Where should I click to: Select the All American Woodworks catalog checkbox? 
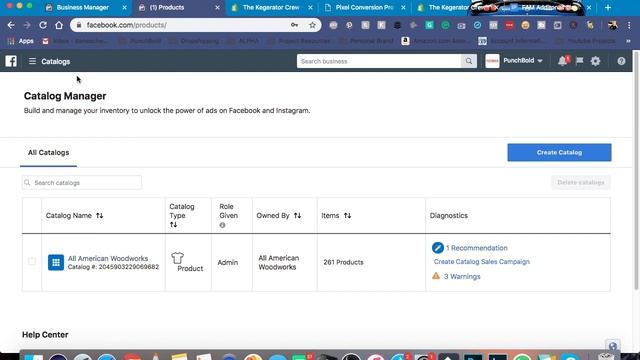(x=32, y=261)
